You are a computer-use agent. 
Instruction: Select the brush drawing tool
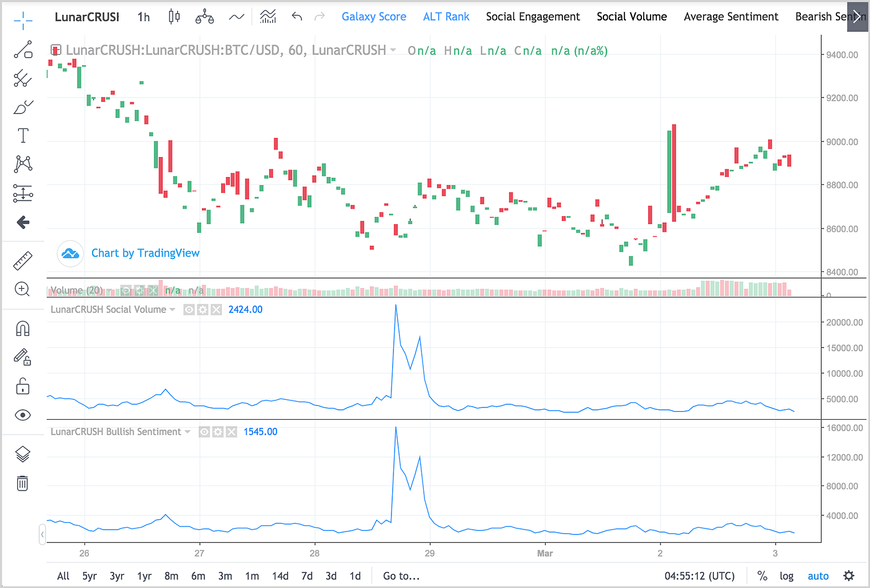pos(23,107)
